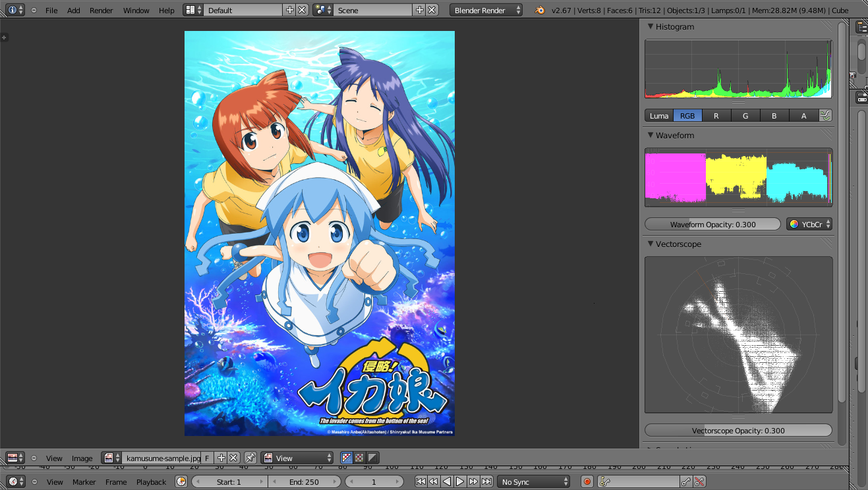The width and height of the screenshot is (868, 490).
Task: Select color-only display channel
Action: click(360, 458)
